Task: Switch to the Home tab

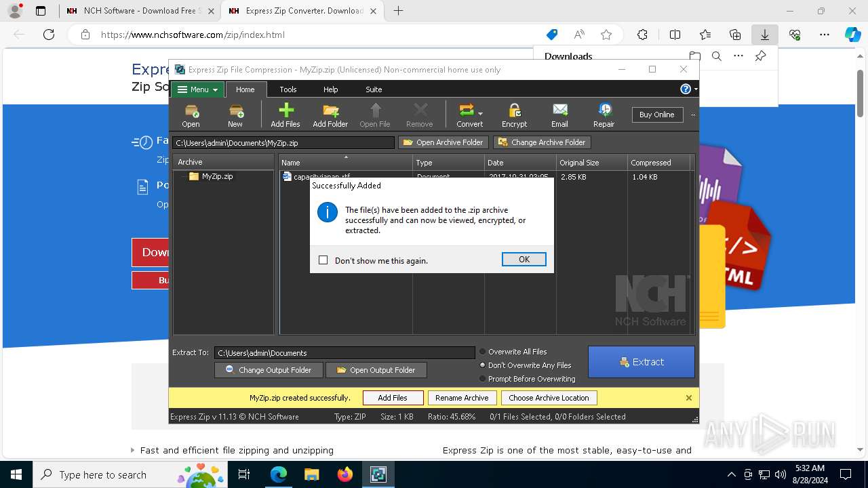Action: (245, 89)
